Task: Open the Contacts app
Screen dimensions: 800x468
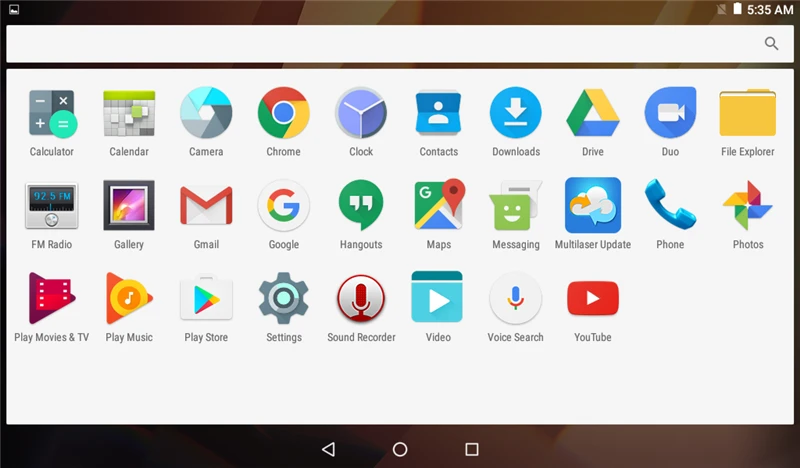Action: (438, 113)
